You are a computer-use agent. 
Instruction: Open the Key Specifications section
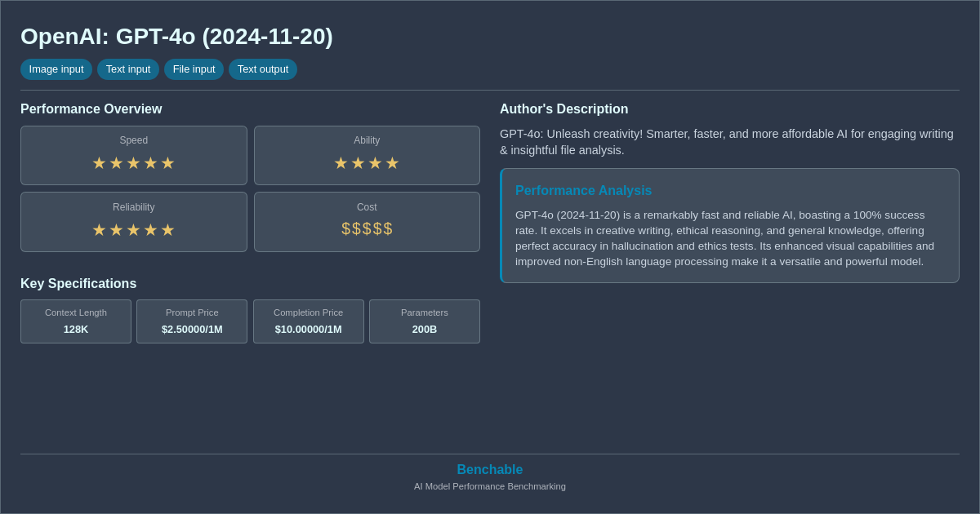(x=78, y=283)
